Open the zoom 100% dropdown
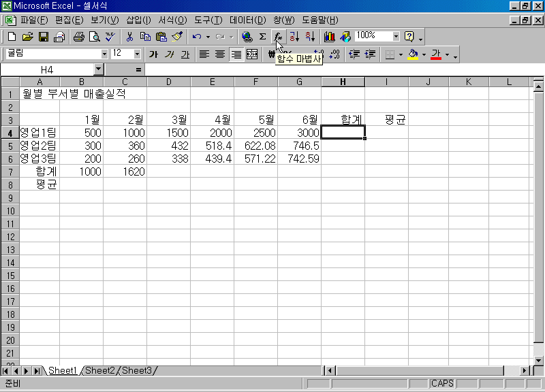Screen dimensions: 545x392 coord(396,37)
